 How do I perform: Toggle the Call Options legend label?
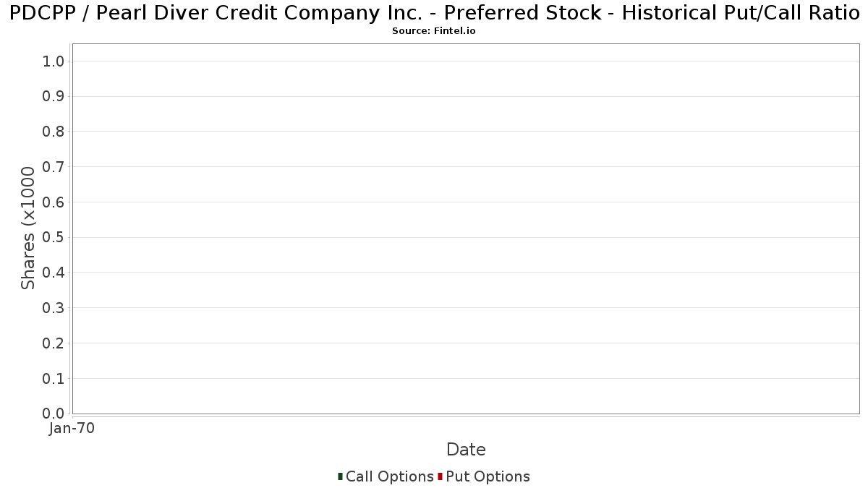(389, 476)
